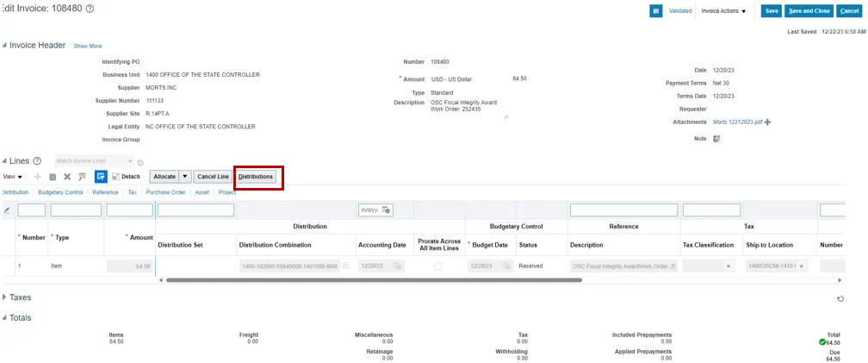This screenshot has width=868, height=363.
Task: Check the Prorate Across All Item Lines box
Action: [437, 266]
